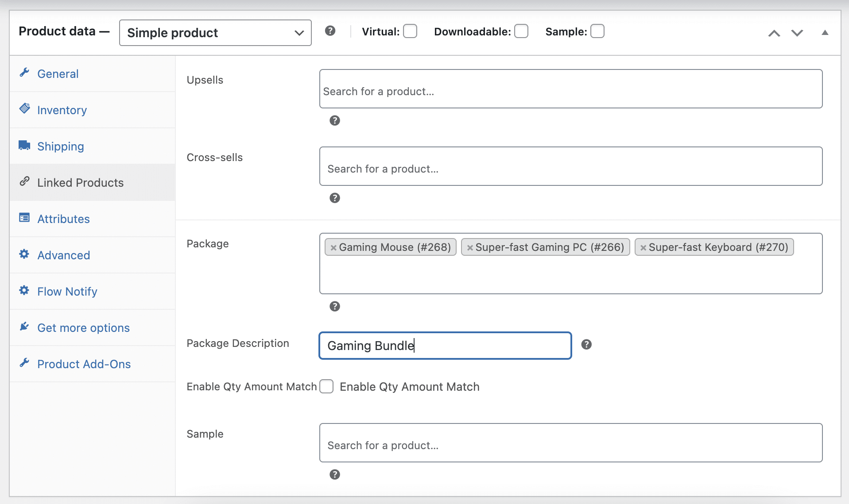Screen dimensions: 849x504
Task: Remove Gaming Mouse (#268) from Package
Action: (x=333, y=248)
